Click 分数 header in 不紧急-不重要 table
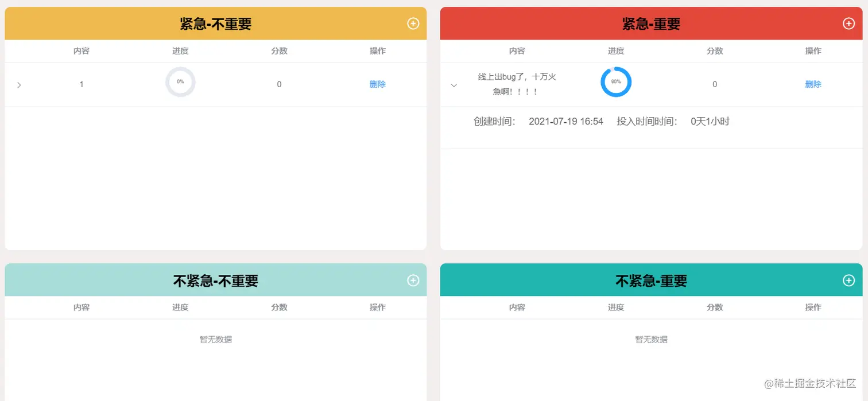This screenshot has width=868, height=401. point(279,307)
